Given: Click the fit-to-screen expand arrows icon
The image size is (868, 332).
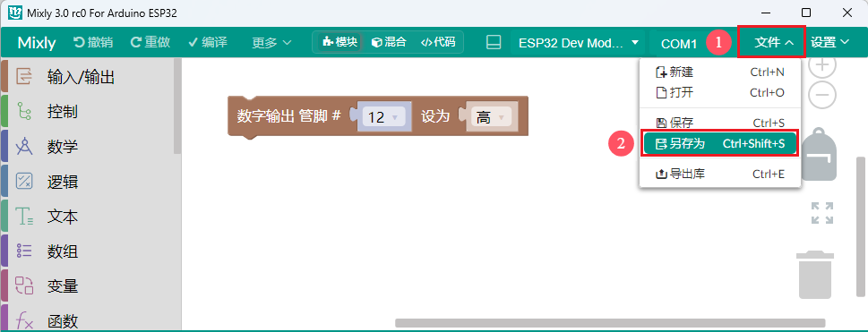Looking at the screenshot, I should coord(822,213).
